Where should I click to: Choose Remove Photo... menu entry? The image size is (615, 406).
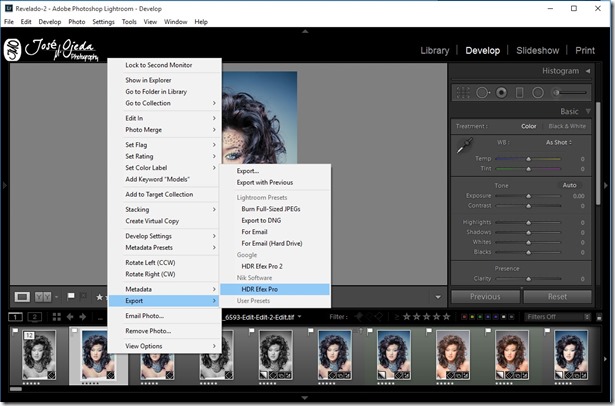pos(165,331)
